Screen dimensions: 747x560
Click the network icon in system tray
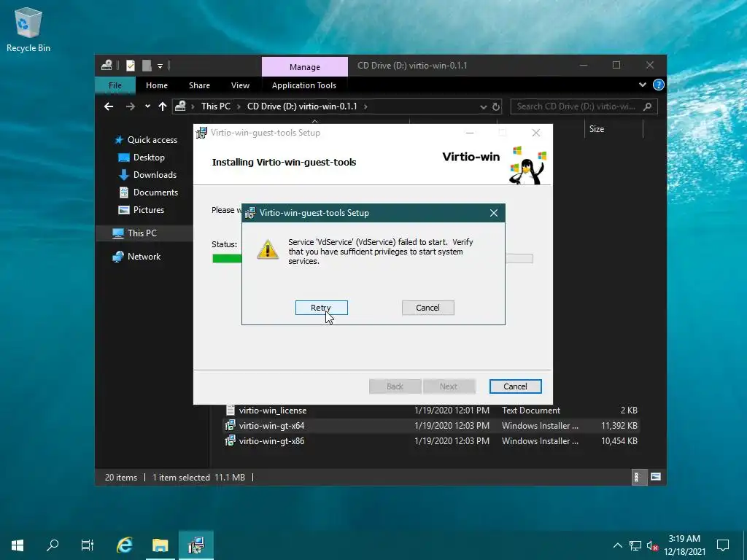[x=635, y=545]
